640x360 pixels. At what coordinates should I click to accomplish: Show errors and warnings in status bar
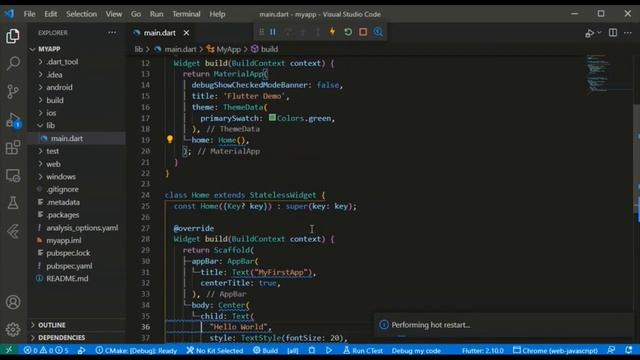46,350
